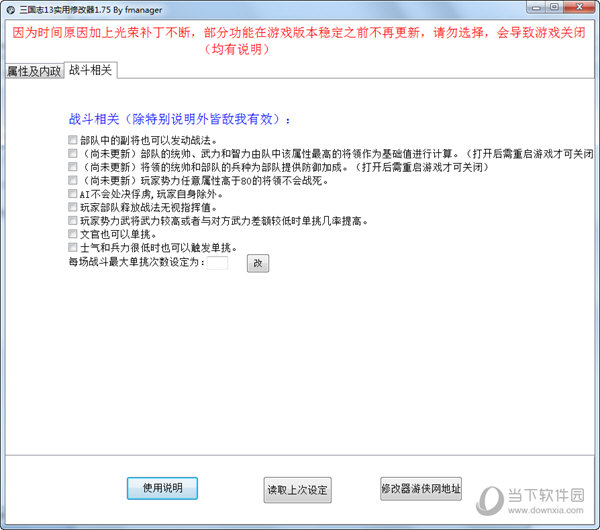Click the 读取上次设定 button
Viewport: 600px width, 530px height.
click(x=297, y=490)
